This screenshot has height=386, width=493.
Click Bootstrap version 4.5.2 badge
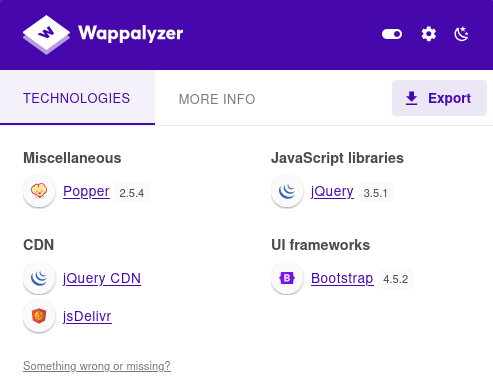pyautogui.click(x=396, y=279)
